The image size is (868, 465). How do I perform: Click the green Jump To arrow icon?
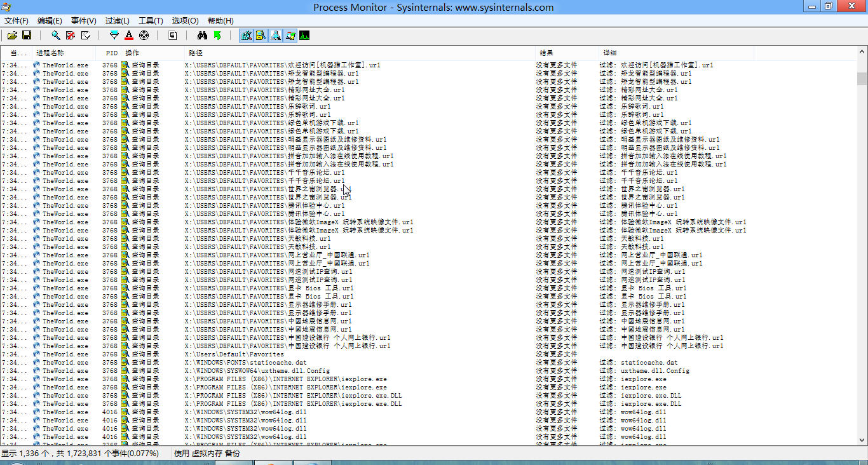coord(217,36)
